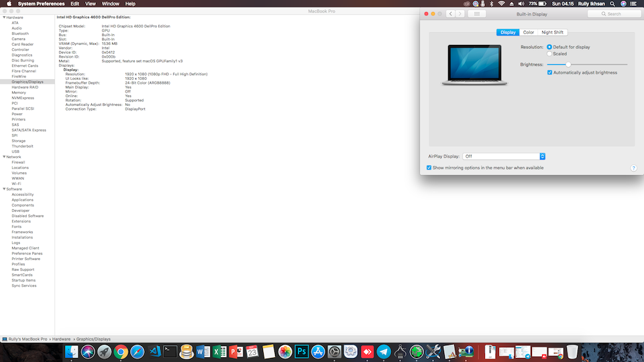Toggle Show mirroring options checkbox
The image size is (644, 362).
click(429, 168)
